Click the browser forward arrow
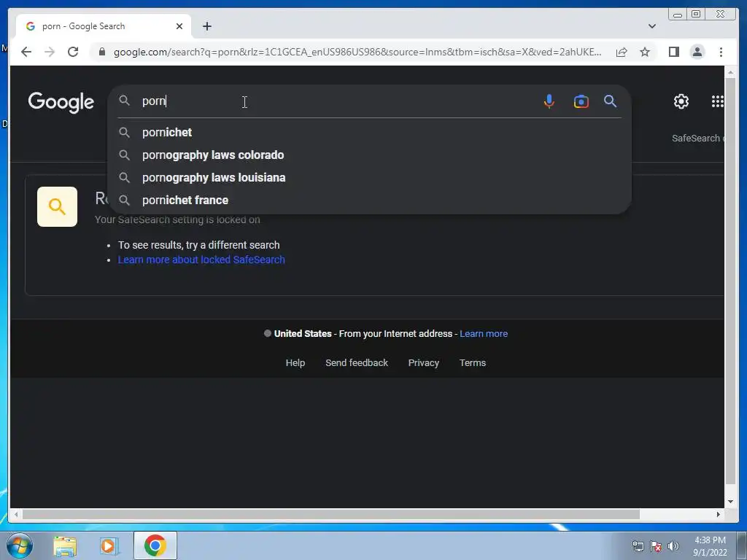Screen dimensions: 747x560 point(50,52)
